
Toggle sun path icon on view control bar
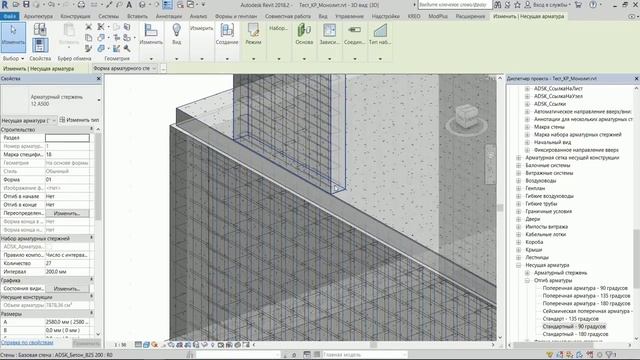pyautogui.click(x=155, y=345)
